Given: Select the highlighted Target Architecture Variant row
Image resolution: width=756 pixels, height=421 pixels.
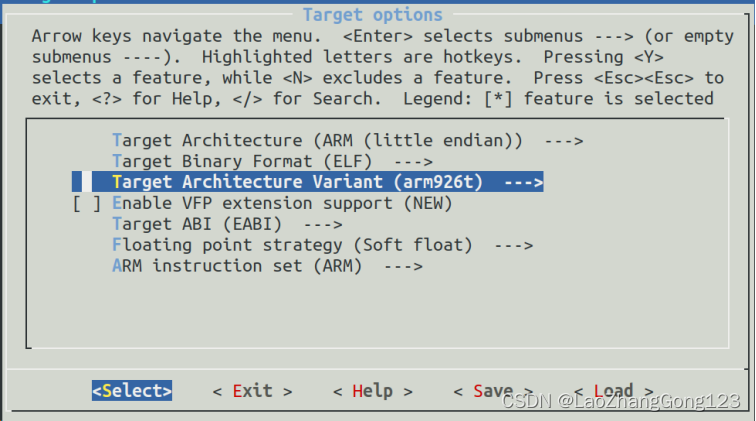Looking at the screenshot, I should [x=308, y=182].
